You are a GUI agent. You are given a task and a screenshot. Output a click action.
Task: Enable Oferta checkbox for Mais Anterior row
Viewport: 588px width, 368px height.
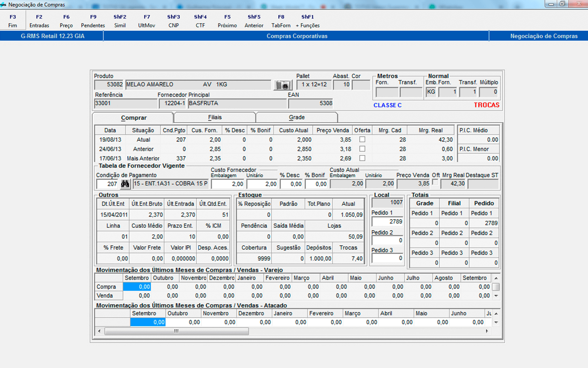(362, 158)
